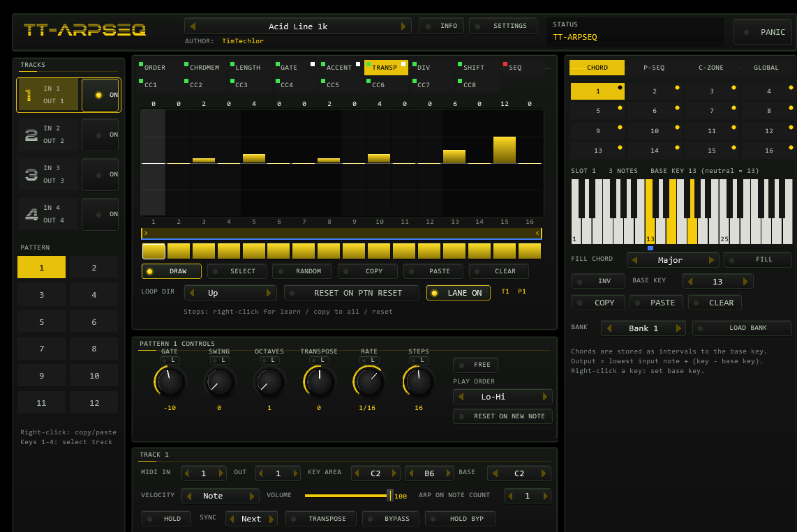
Task: Switch to the GLOBAL tab
Action: 766,68
